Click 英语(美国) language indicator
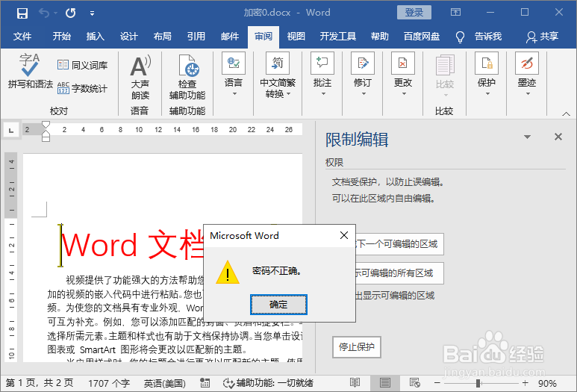 164,384
